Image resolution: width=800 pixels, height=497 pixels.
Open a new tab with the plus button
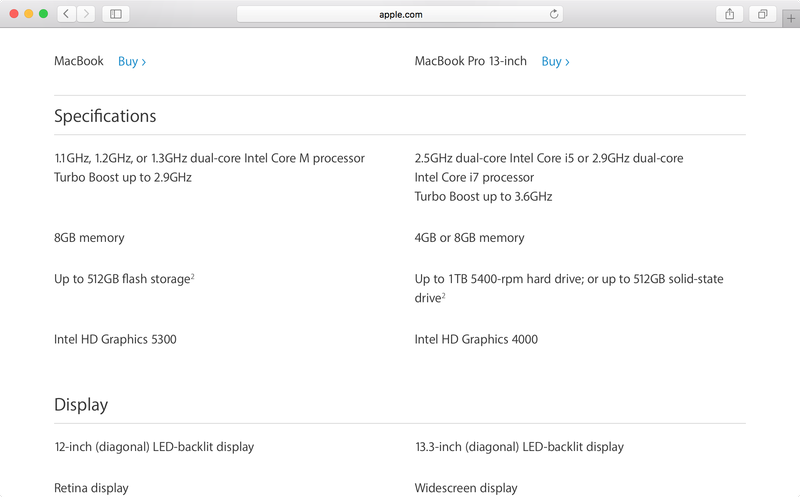(791, 18)
